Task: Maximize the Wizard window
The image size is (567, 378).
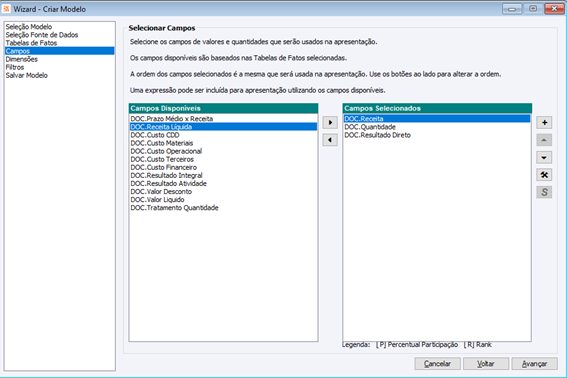Action: point(533,9)
